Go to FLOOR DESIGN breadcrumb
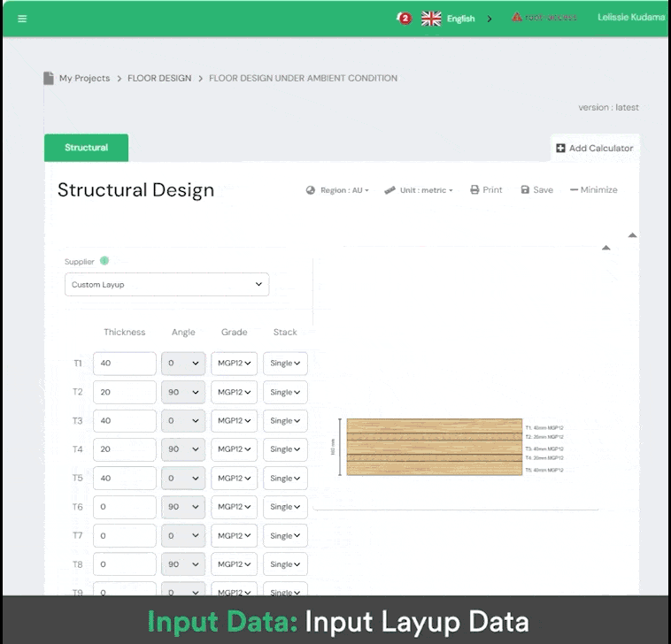 (159, 78)
